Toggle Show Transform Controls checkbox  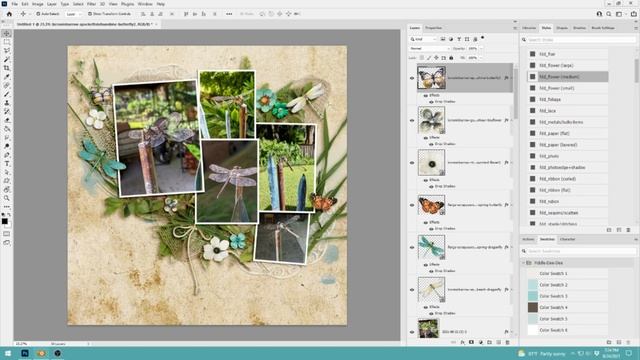coord(90,14)
